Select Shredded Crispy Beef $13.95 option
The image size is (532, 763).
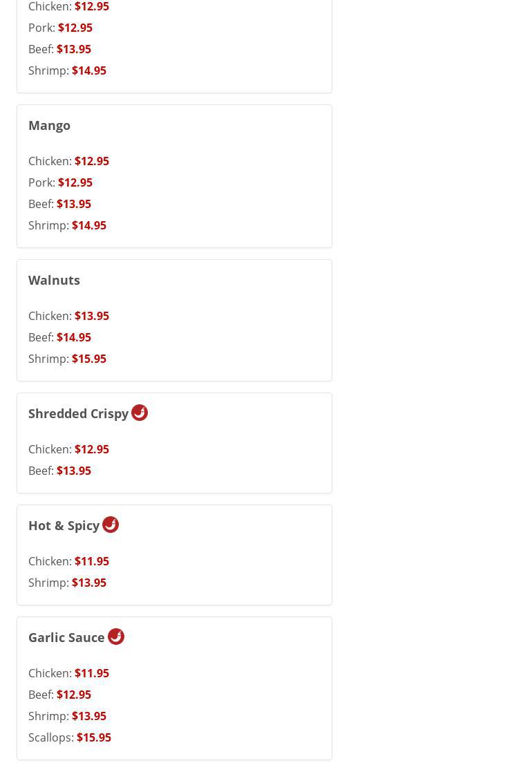(73, 471)
